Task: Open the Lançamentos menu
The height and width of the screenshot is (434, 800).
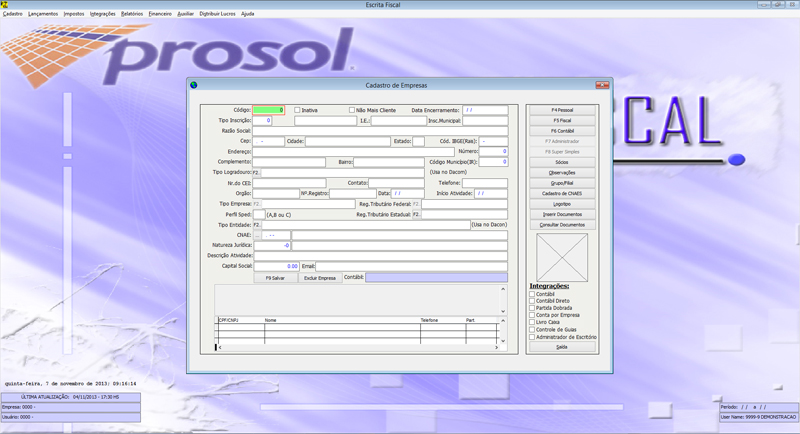Action: tap(43, 14)
